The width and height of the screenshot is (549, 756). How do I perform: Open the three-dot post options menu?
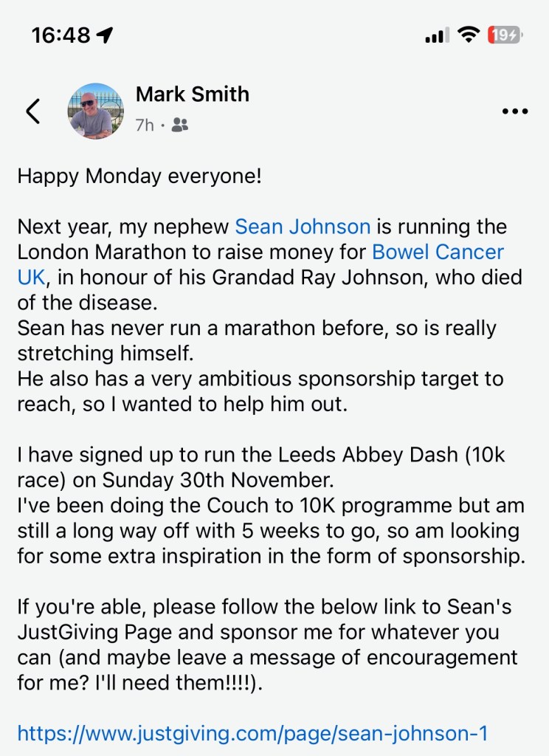click(x=515, y=111)
